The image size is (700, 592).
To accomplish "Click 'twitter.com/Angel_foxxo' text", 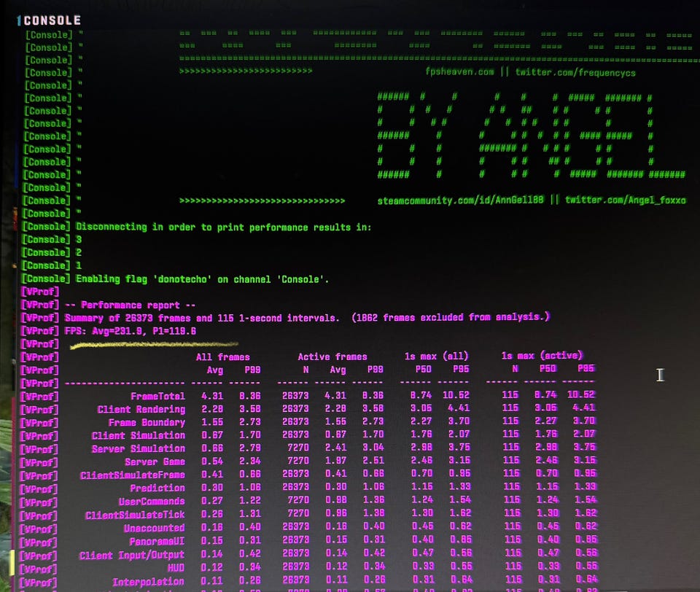I will click(625, 200).
